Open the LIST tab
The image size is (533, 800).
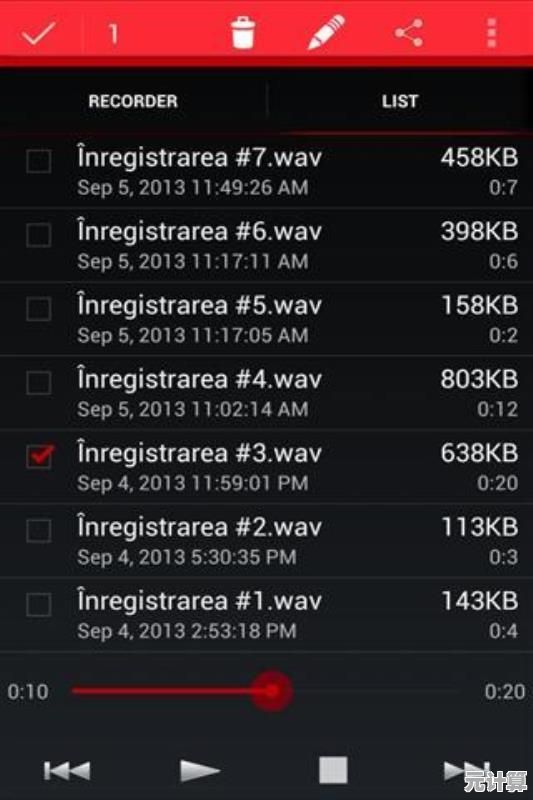click(x=400, y=101)
